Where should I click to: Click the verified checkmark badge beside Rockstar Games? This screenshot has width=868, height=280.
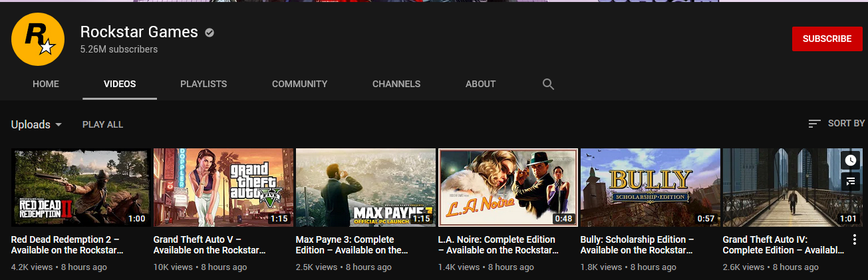pos(210,32)
